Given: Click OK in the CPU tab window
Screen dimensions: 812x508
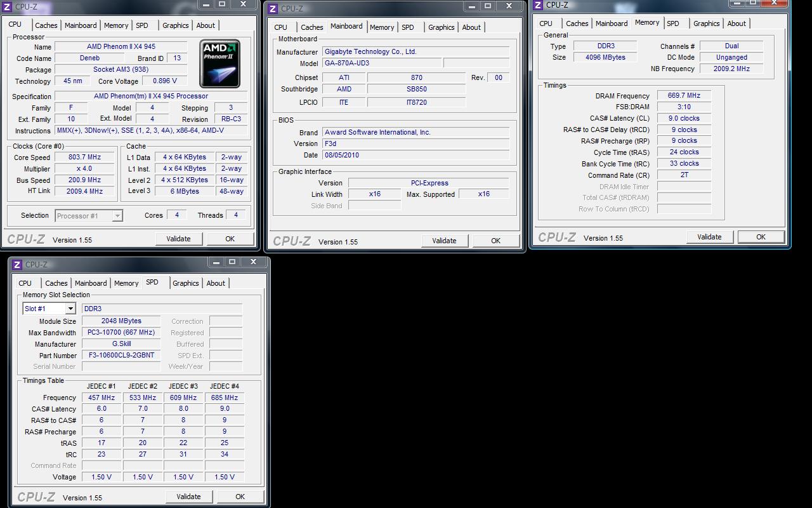Looking at the screenshot, I should click(x=230, y=239).
